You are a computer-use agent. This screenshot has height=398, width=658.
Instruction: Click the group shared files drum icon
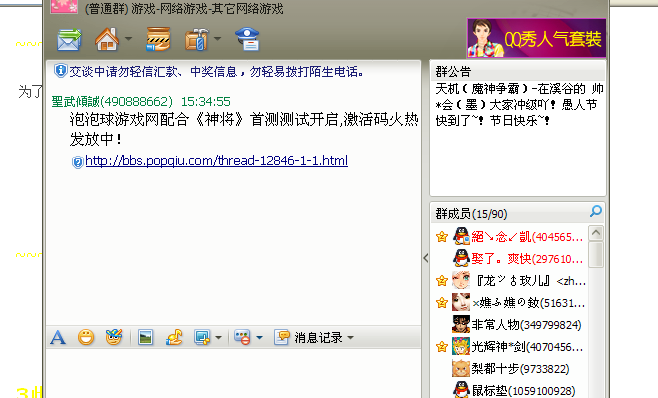point(158,39)
